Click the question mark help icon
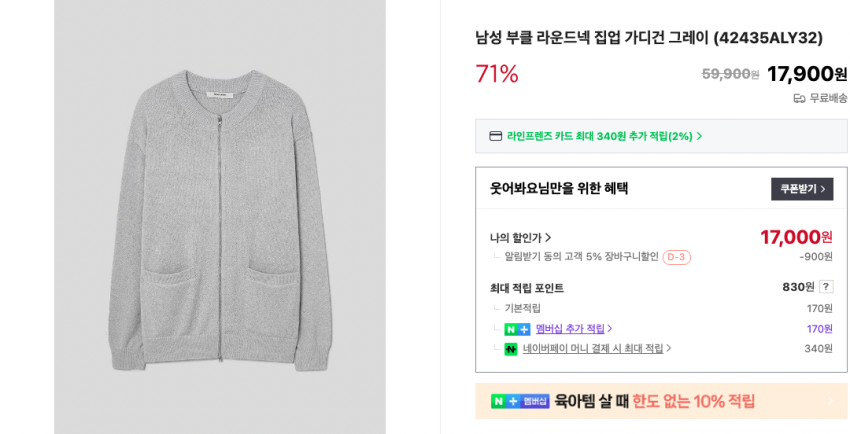 click(826, 287)
